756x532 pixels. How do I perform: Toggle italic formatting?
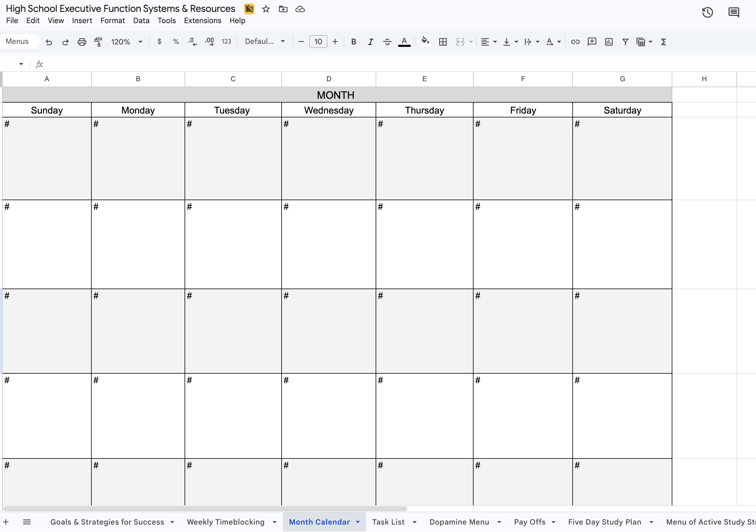pos(370,42)
